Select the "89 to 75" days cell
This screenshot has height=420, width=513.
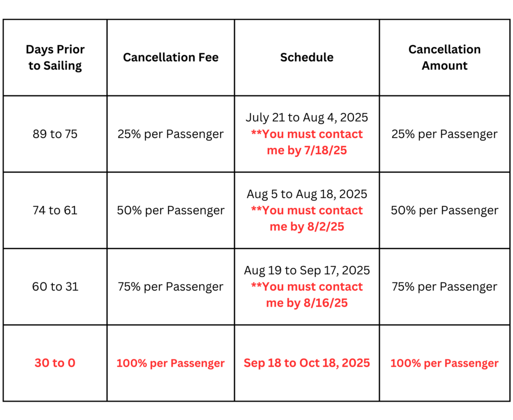click(55, 134)
